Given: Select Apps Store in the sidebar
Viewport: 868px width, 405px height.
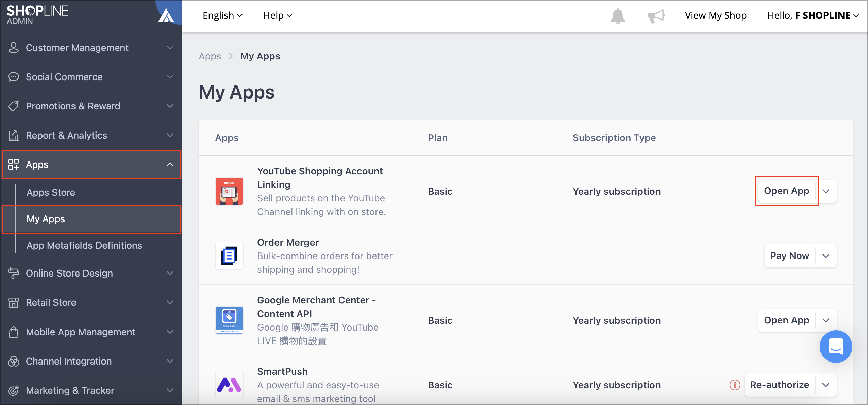Looking at the screenshot, I should (51, 192).
